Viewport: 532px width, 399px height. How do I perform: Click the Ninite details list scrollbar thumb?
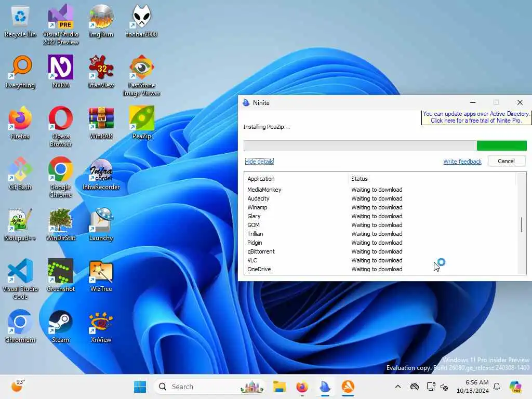(522, 224)
